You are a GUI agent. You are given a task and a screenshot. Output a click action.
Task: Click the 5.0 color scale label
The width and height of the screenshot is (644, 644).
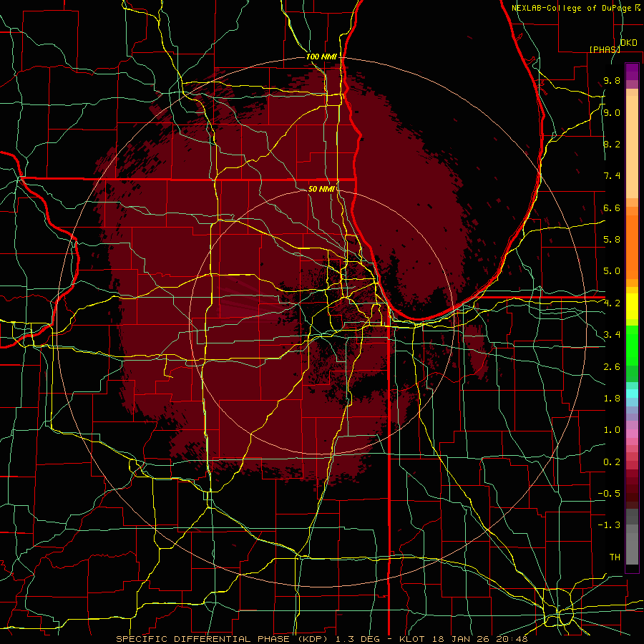coord(612,271)
